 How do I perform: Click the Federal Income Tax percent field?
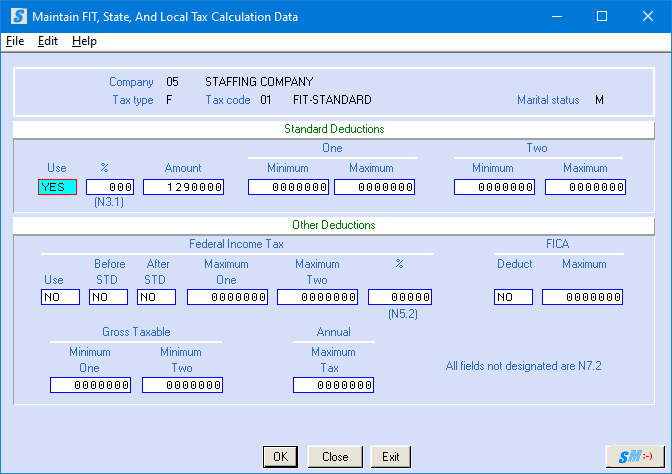pos(400,297)
